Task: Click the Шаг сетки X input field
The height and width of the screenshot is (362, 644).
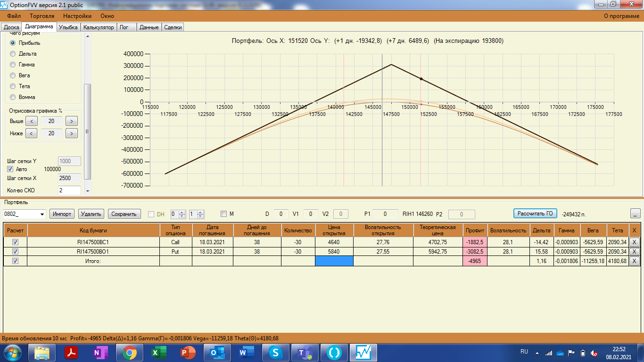Action: click(x=69, y=178)
